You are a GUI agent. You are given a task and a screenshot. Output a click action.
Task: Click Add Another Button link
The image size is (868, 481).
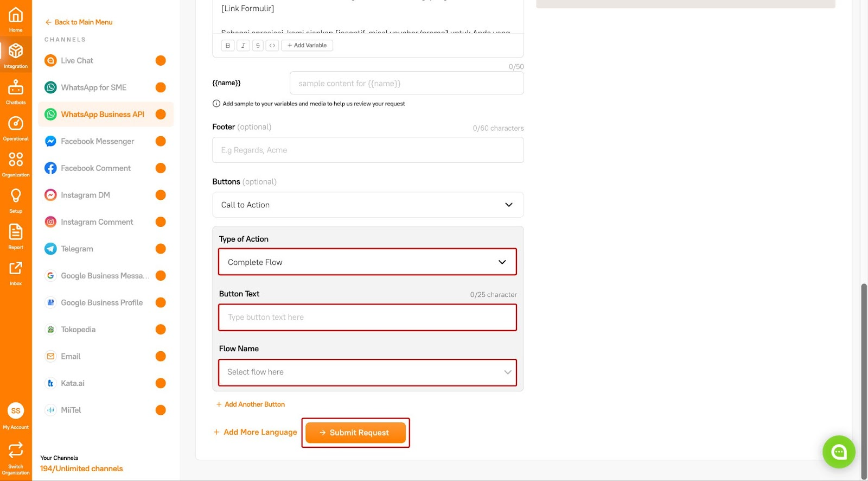(251, 404)
